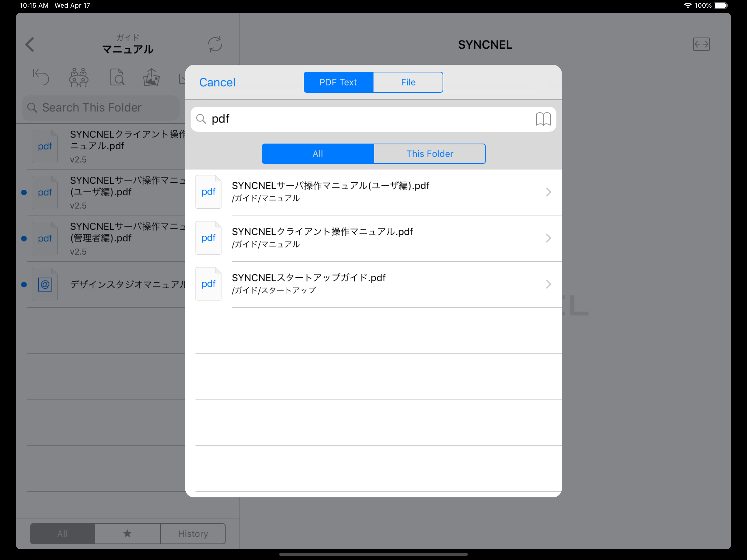Screen dimensions: 747x560
Task: Click the マニュアル folder title in sidebar
Action: pyautogui.click(x=128, y=49)
